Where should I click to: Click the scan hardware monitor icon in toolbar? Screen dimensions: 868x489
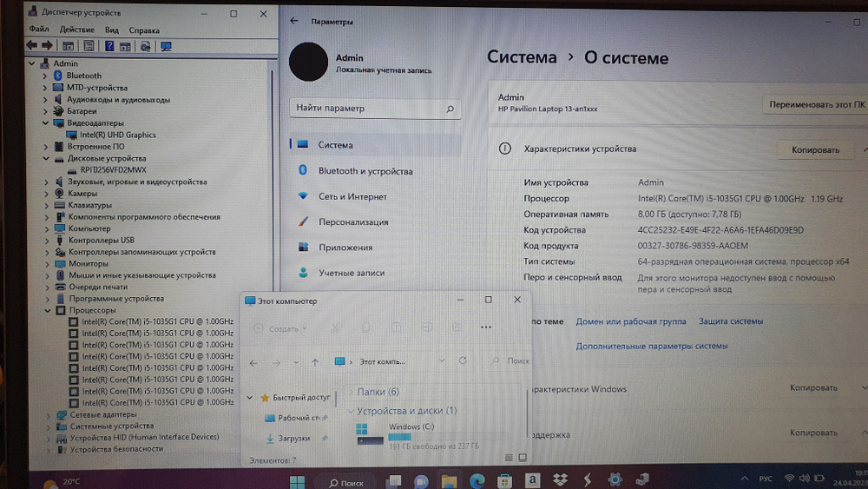tap(166, 46)
